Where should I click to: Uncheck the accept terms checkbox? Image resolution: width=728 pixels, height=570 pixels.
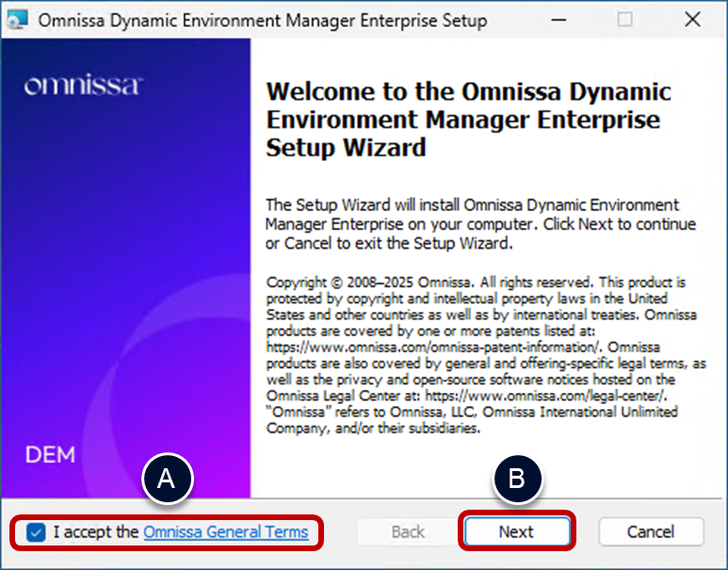tap(36, 532)
